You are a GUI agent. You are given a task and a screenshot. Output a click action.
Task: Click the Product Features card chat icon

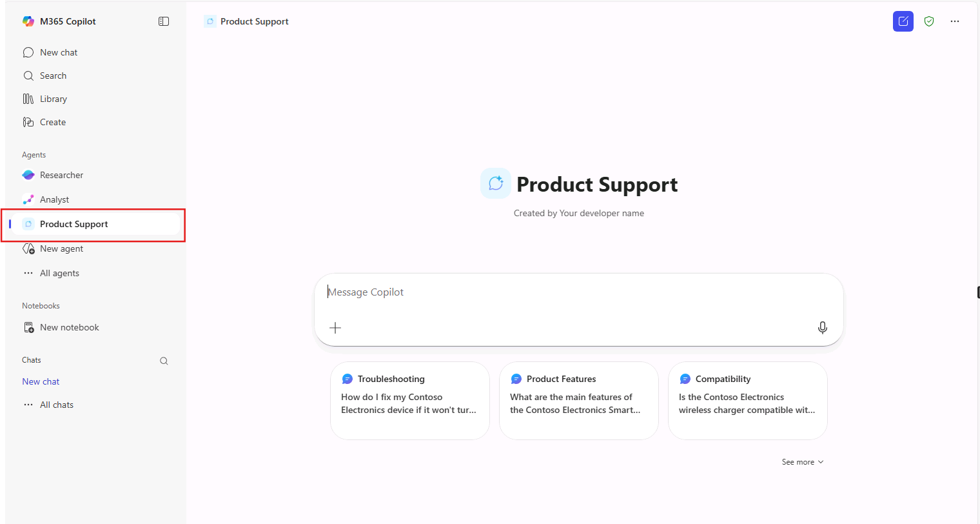tap(516, 379)
